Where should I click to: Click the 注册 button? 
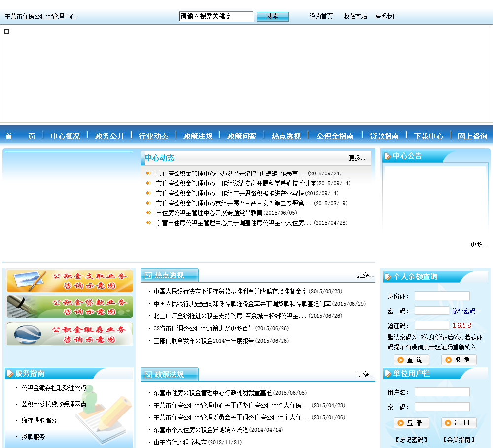458,423
